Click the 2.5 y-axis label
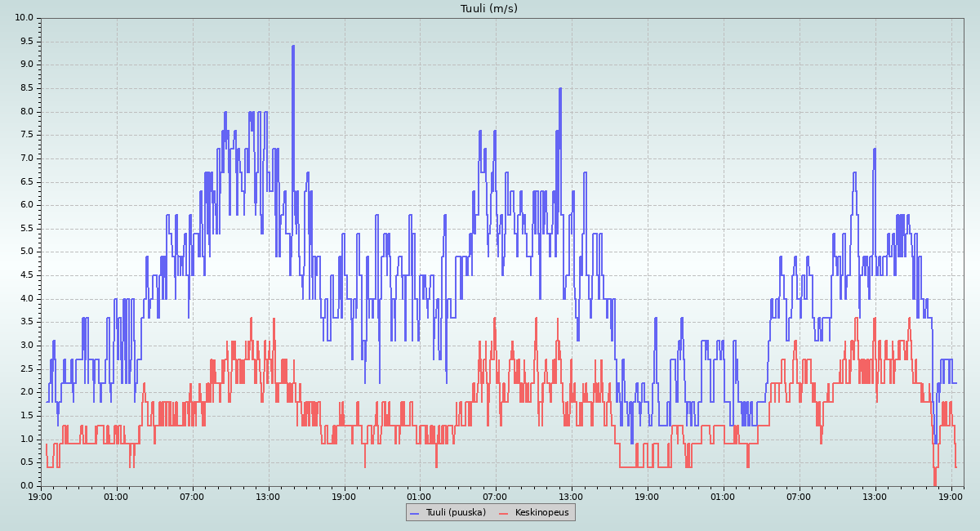 click(x=27, y=368)
